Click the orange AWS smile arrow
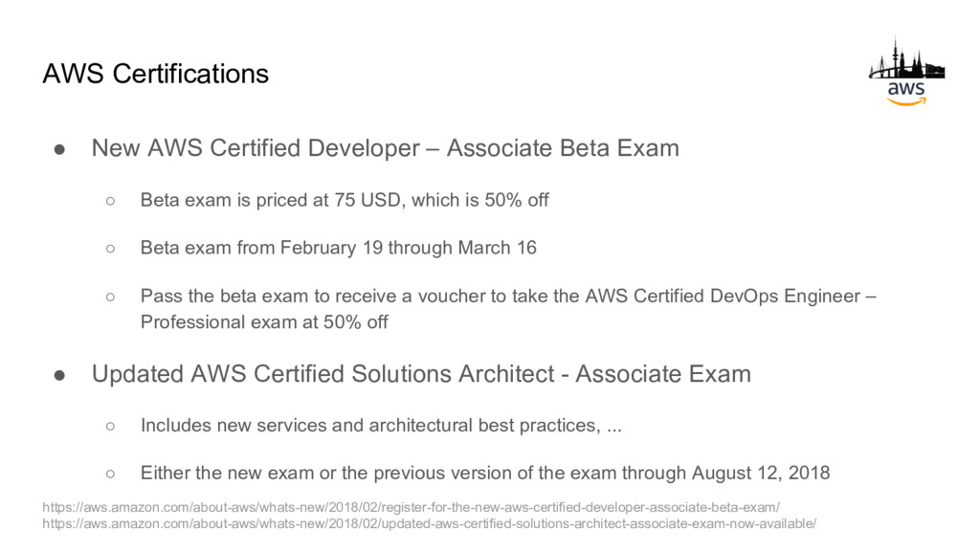Viewport: 980px width, 551px height. [x=906, y=100]
